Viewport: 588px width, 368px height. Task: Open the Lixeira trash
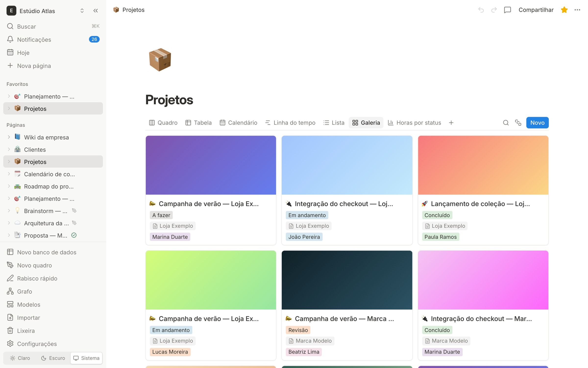coord(53,330)
